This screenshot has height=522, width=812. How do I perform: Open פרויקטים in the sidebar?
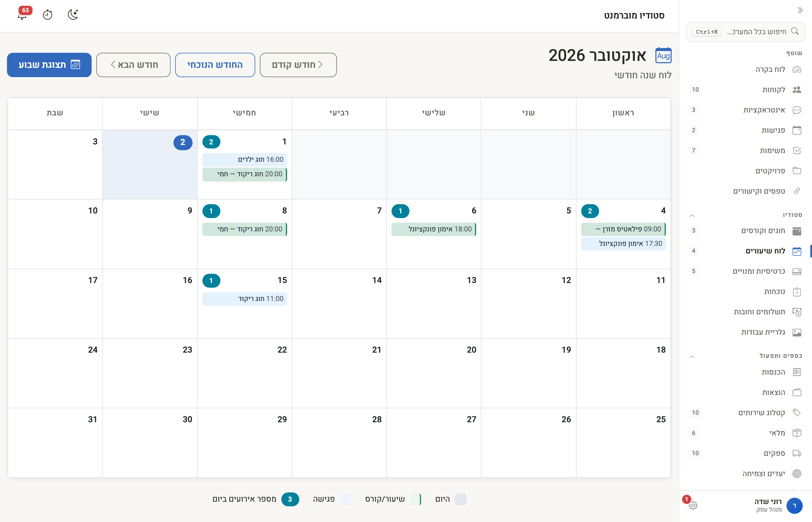[745, 171]
